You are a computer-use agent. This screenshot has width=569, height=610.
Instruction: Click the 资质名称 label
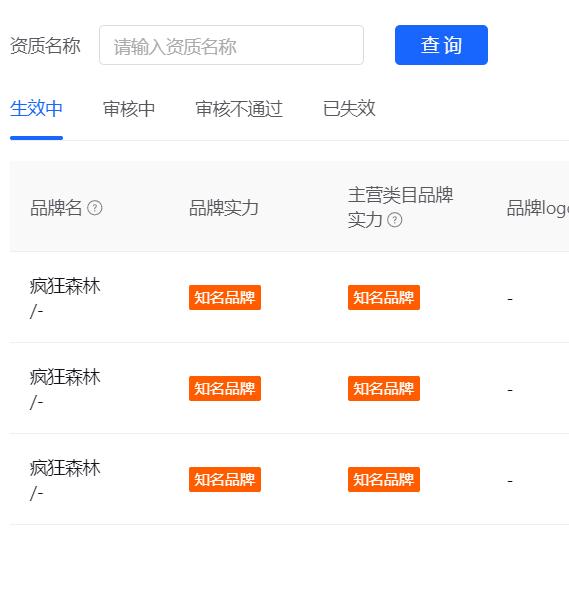45,46
